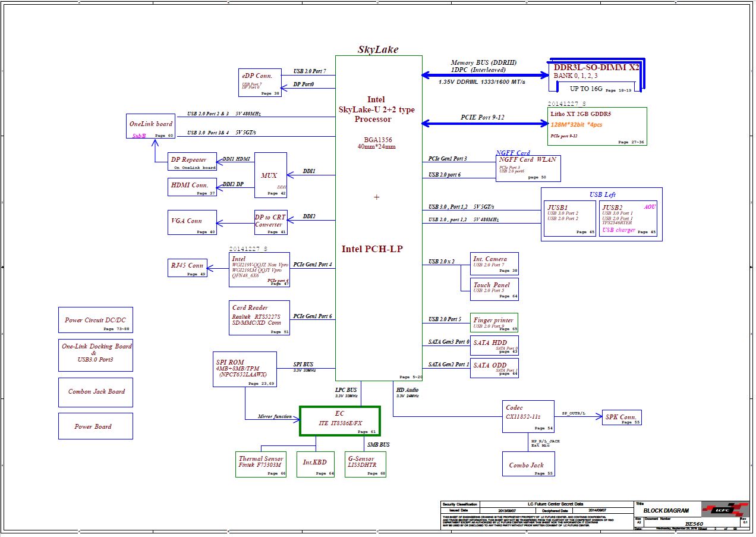The width and height of the screenshot is (756, 537).
Task: Select the "DP to CRT Converter" block
Action: click(x=270, y=223)
